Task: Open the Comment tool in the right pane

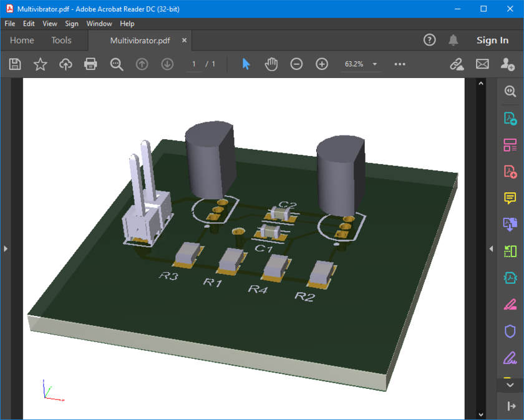Action: (x=510, y=198)
